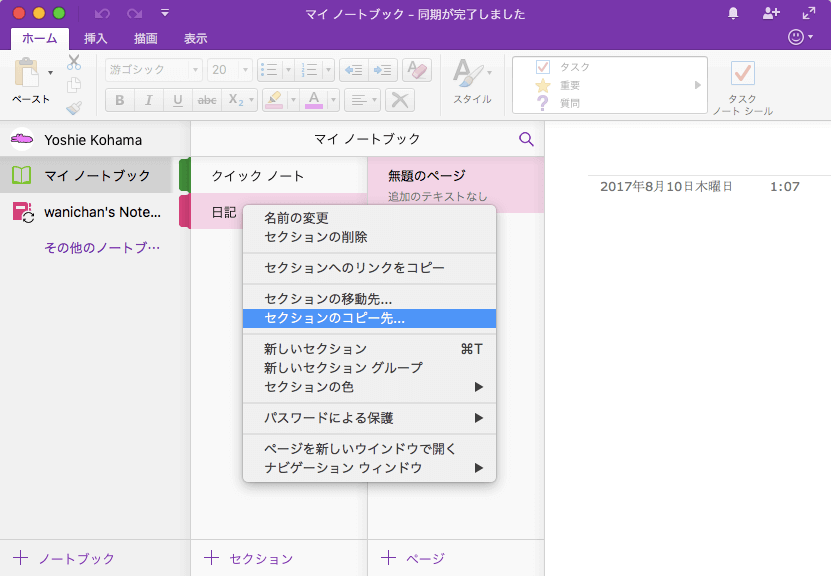Apply the text highlight color
This screenshot has width=831, height=576.
coord(274,100)
